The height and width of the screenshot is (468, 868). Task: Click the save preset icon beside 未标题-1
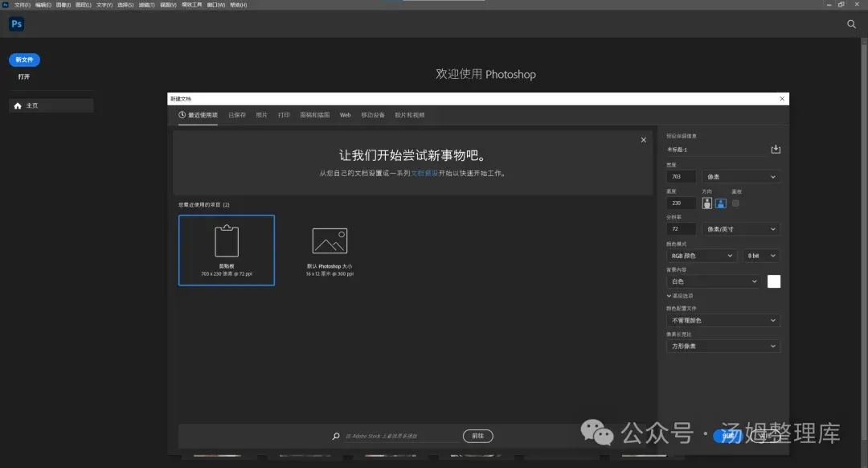tap(776, 149)
